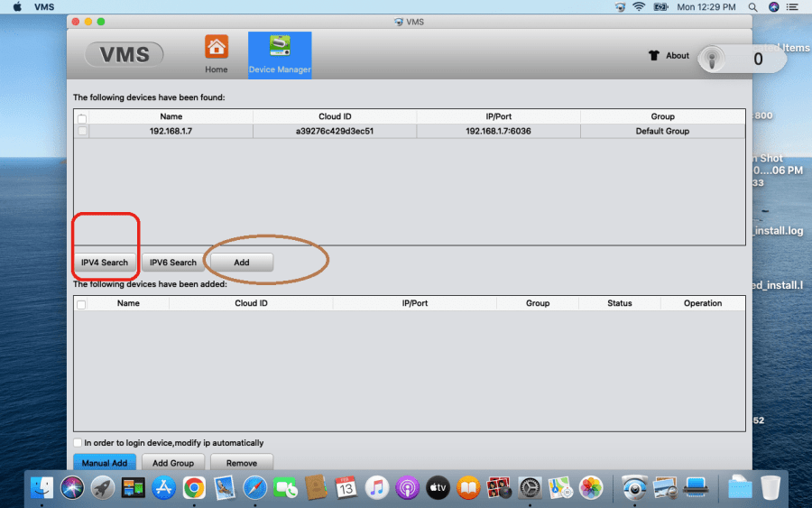Open the Apple menu
This screenshot has width=812, height=508.
click(x=17, y=7)
